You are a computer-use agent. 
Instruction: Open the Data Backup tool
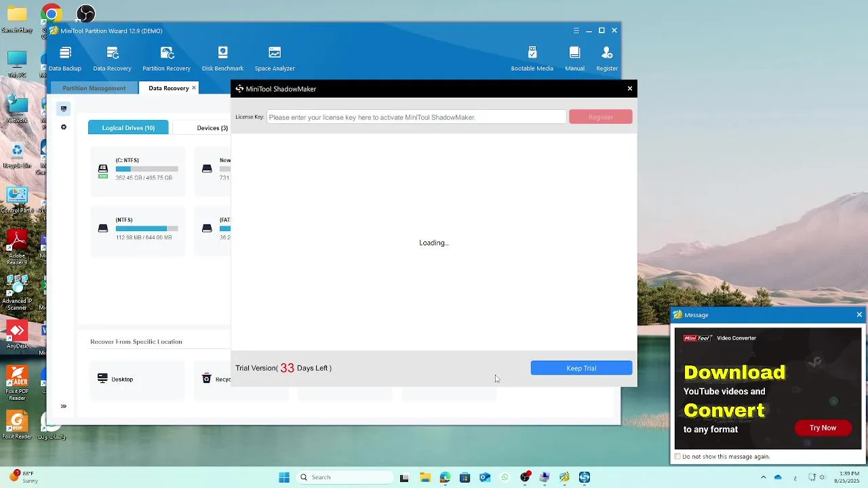pyautogui.click(x=65, y=58)
